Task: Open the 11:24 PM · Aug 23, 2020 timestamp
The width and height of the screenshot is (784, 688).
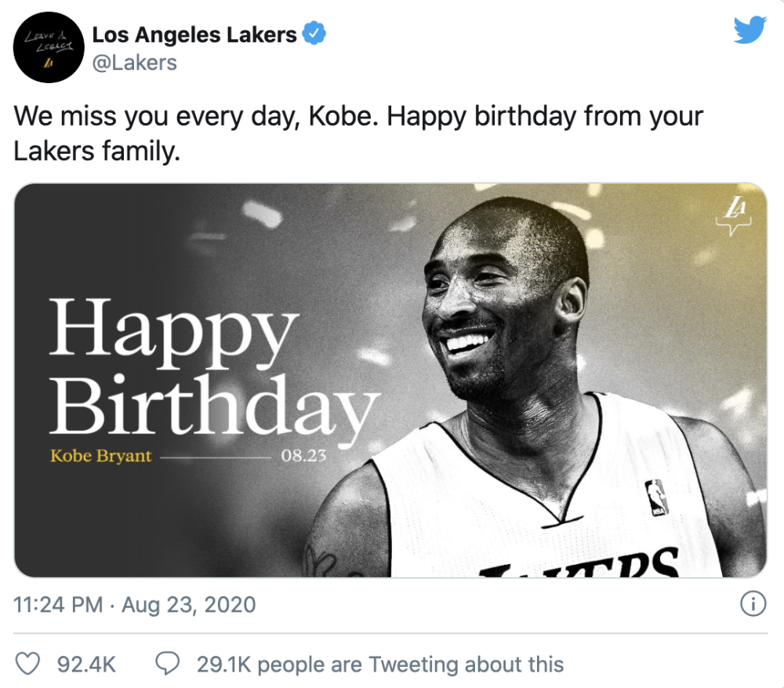Action: click(135, 605)
